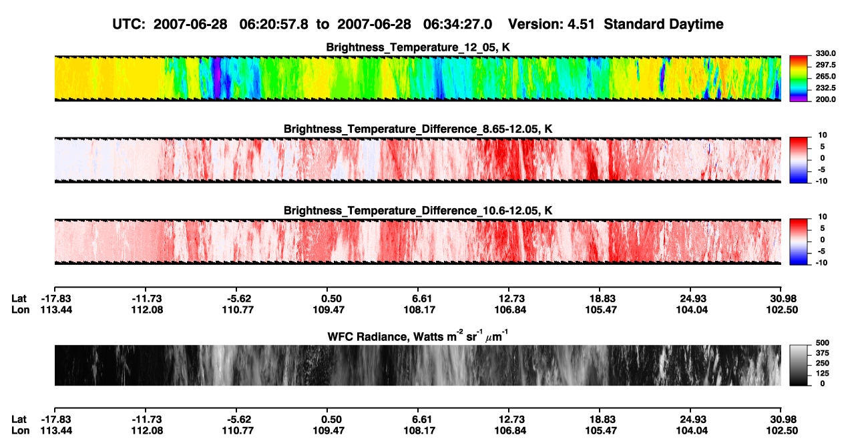Click latitude 12.73 on the upper axis
This screenshot has height=445, width=868.
511,299
